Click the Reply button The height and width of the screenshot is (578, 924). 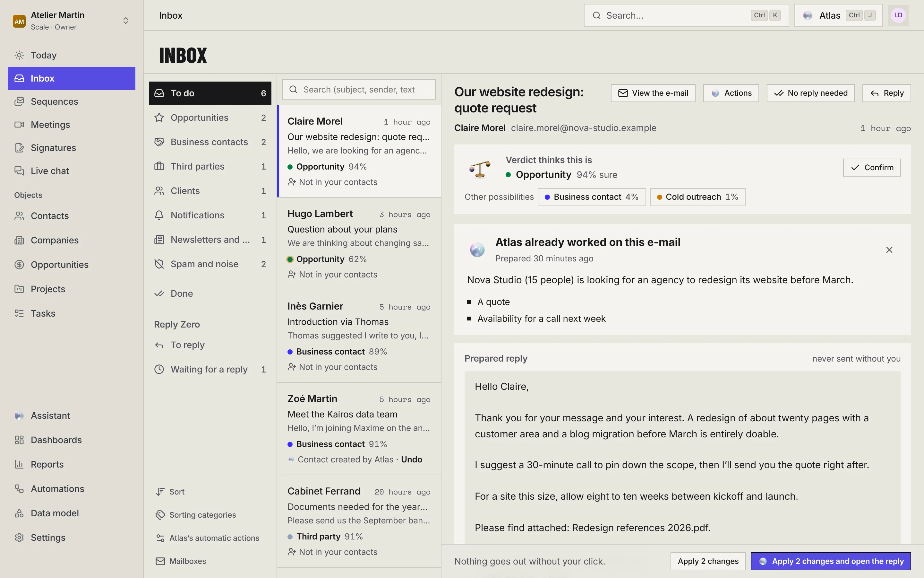(886, 93)
